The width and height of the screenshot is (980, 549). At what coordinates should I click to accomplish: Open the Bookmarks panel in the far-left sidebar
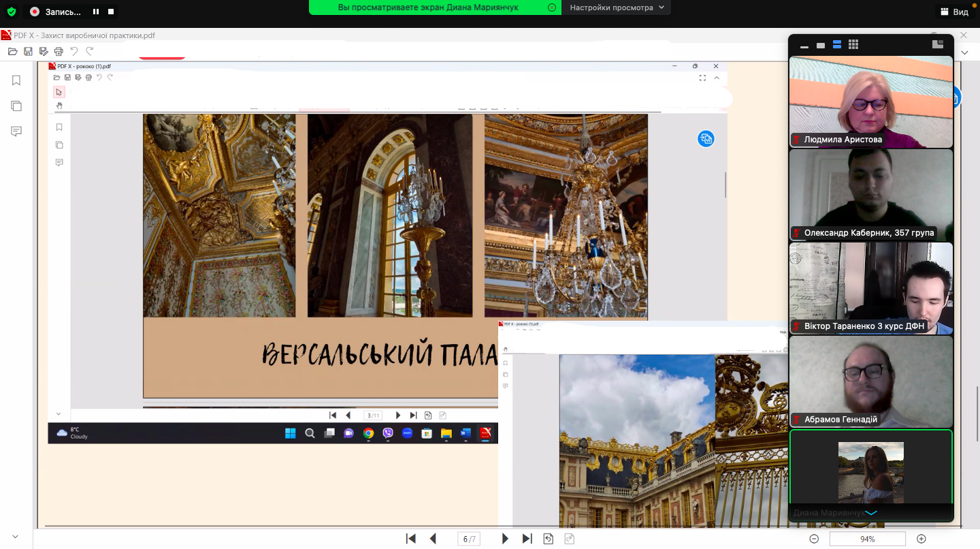point(16,80)
